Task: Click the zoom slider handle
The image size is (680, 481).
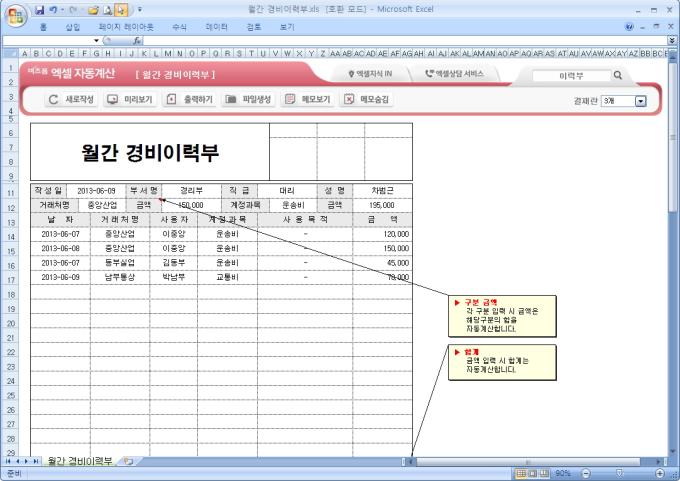Action: tap(619, 473)
